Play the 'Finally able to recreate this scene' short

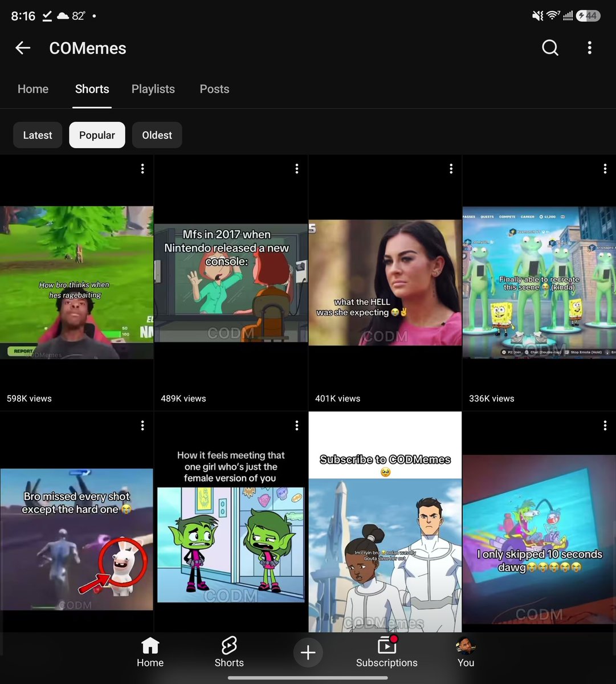539,283
